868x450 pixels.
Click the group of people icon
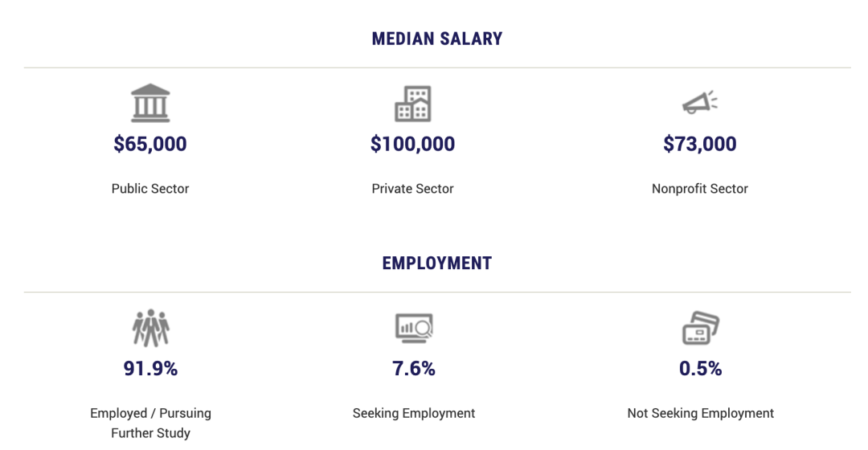[x=150, y=328]
